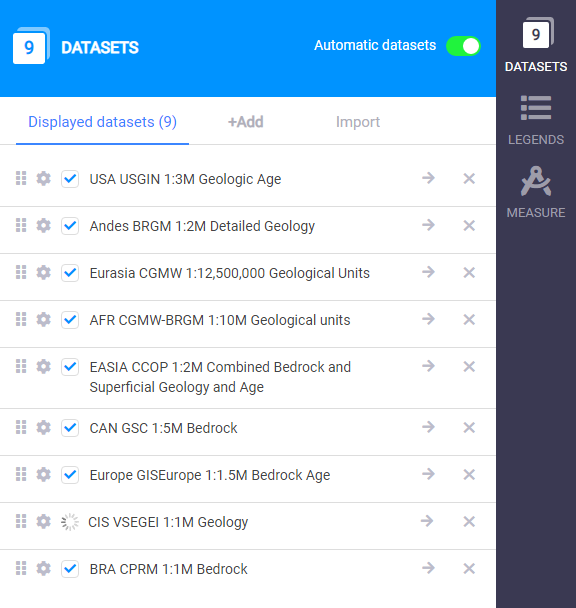The width and height of the screenshot is (576, 608).
Task: Remove the Eurasia CGMW dataset with X
Action: pos(469,273)
